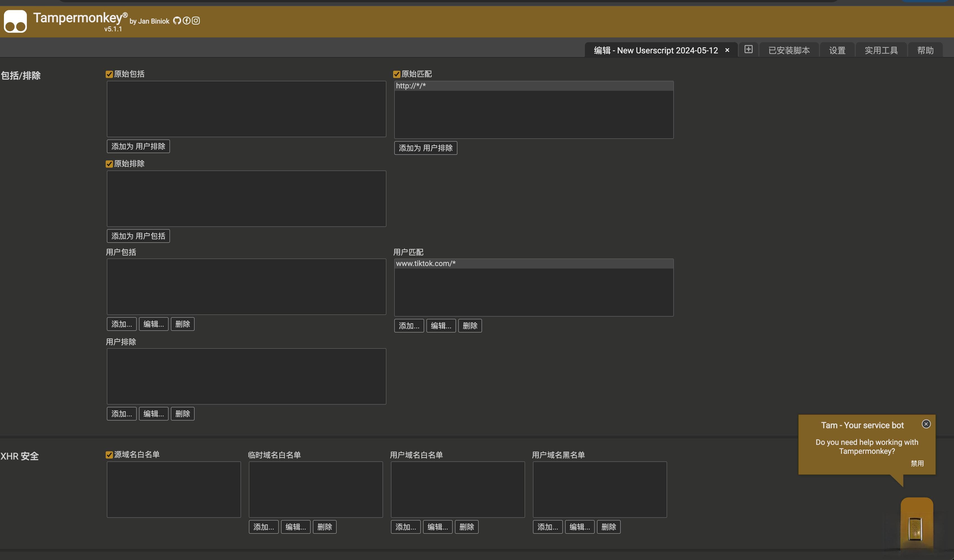The width and height of the screenshot is (954, 560).
Task: Select the http://*/* entry in 原始匹配
Action: 534,86
